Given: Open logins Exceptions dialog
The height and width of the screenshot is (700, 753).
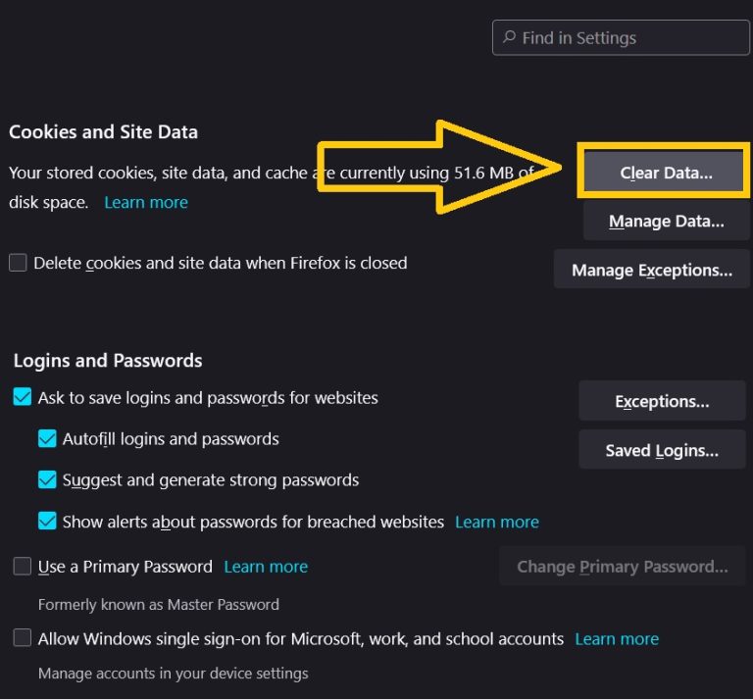Looking at the screenshot, I should (x=662, y=401).
